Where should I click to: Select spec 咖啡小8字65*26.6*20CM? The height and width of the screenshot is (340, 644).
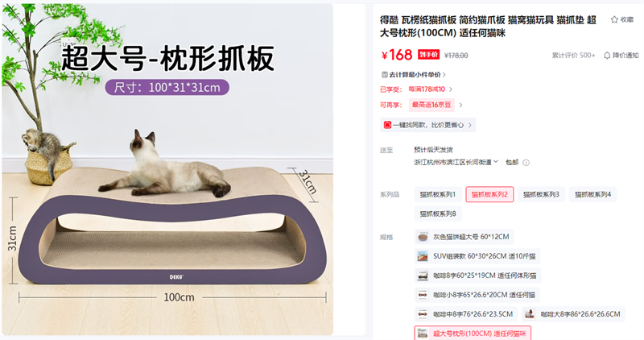(x=477, y=295)
